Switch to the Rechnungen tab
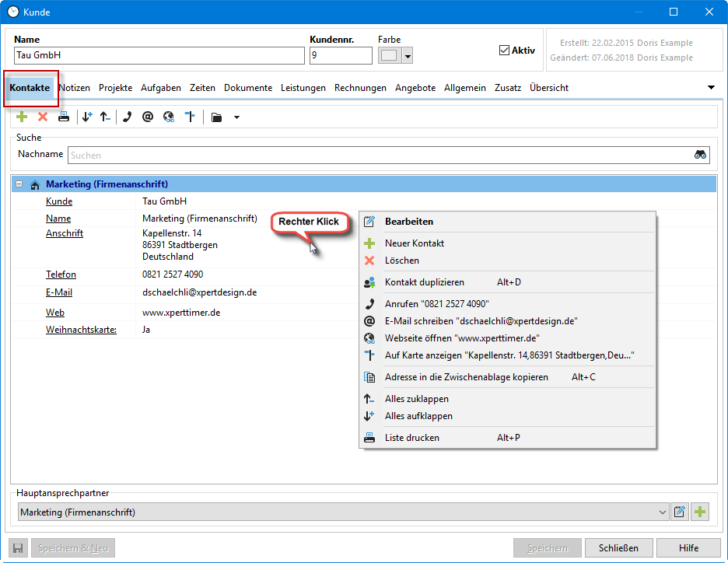 pyautogui.click(x=360, y=88)
